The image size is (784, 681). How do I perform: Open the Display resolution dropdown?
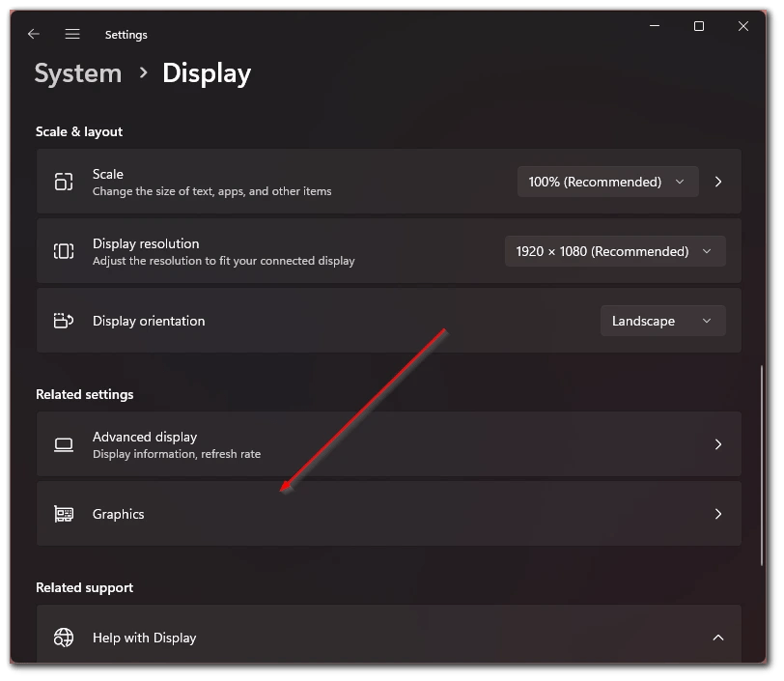coord(615,251)
